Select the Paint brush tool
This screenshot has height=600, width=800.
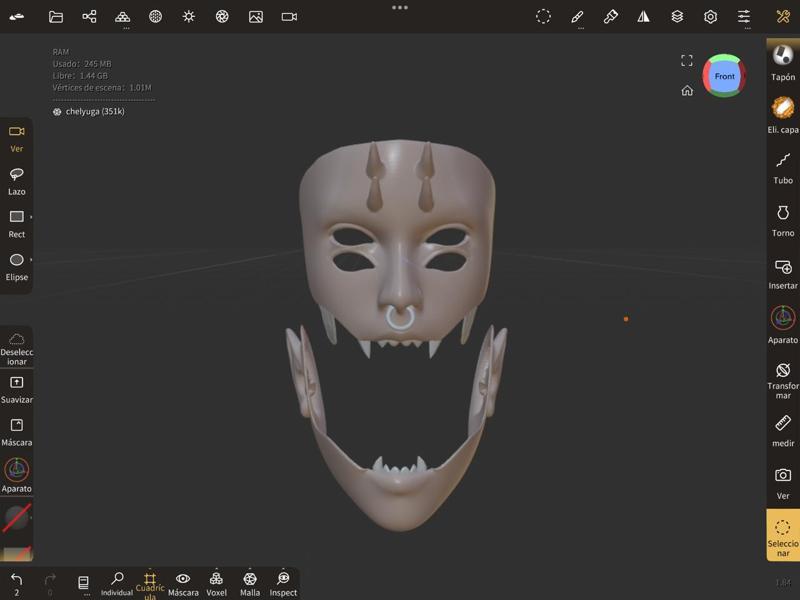[x=613, y=16]
